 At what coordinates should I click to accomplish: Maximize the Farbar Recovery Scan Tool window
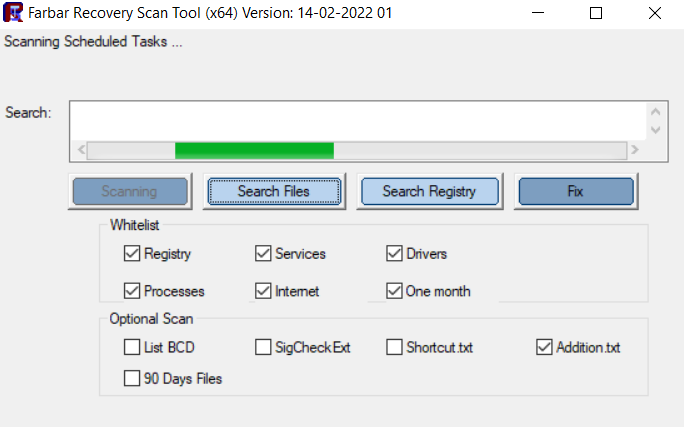(x=596, y=13)
